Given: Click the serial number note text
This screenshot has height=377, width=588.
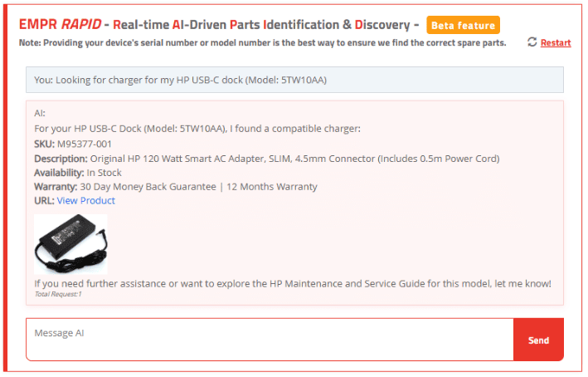Looking at the screenshot, I should point(263,43).
